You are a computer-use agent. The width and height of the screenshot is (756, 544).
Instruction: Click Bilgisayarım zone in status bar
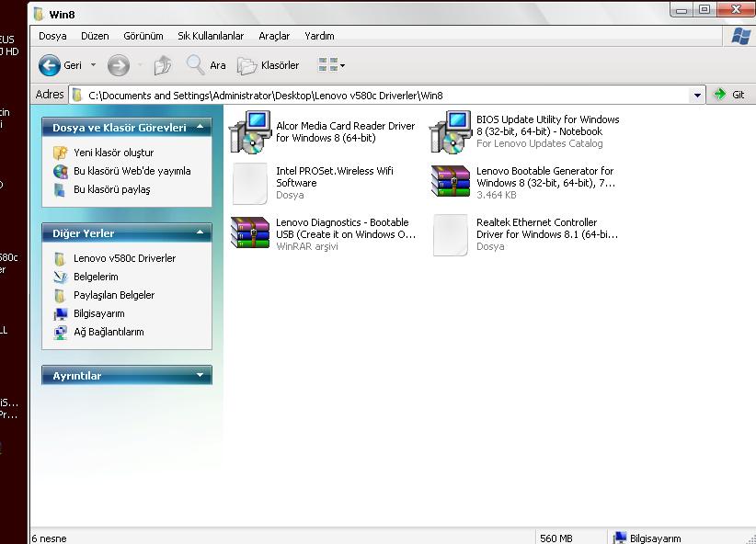point(647,538)
